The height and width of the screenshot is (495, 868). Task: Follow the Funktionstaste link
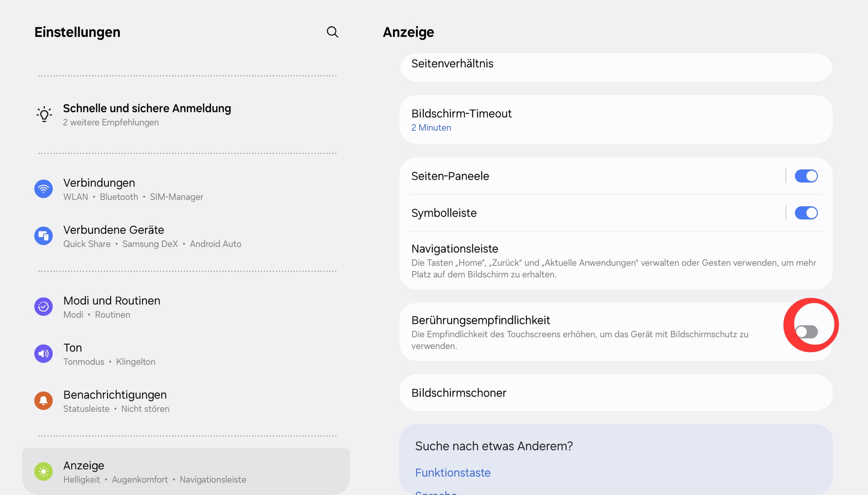click(453, 473)
